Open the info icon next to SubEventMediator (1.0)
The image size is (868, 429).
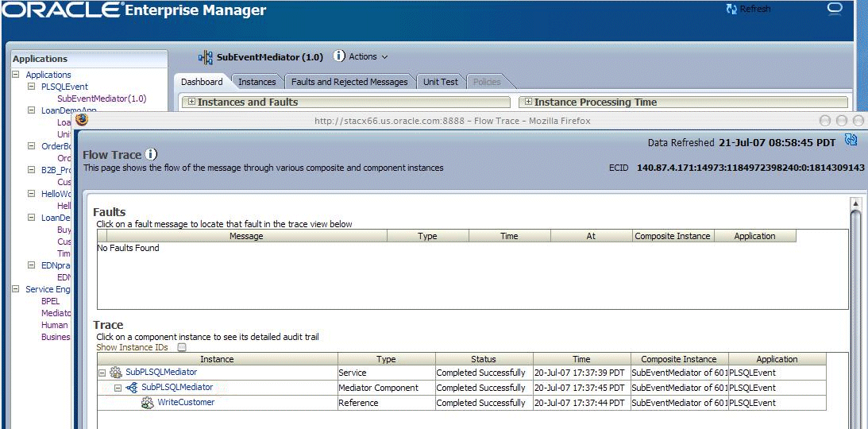coord(339,56)
